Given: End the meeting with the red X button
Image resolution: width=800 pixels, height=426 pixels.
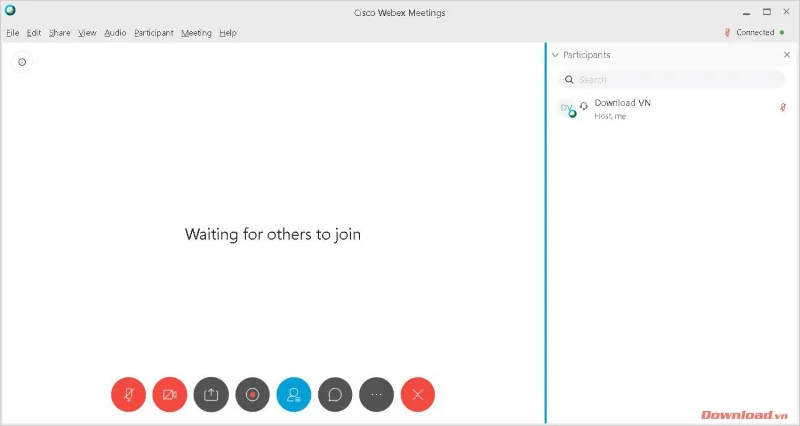Looking at the screenshot, I should 418,394.
